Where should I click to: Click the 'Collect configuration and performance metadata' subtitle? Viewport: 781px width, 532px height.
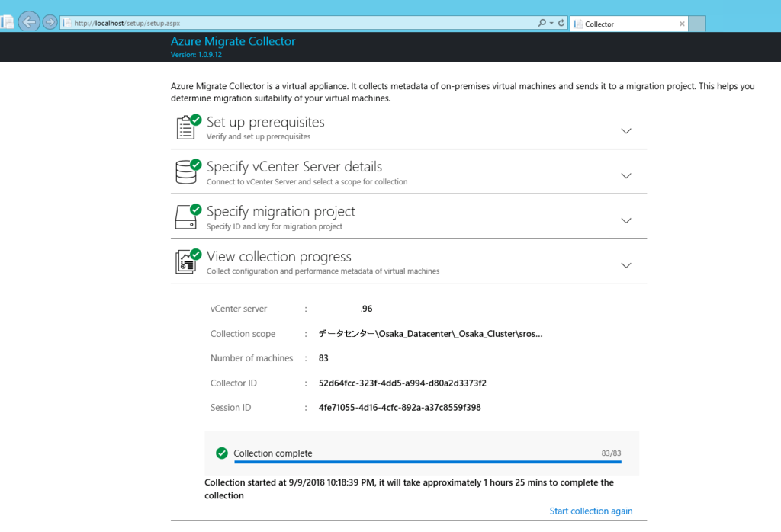coord(323,271)
